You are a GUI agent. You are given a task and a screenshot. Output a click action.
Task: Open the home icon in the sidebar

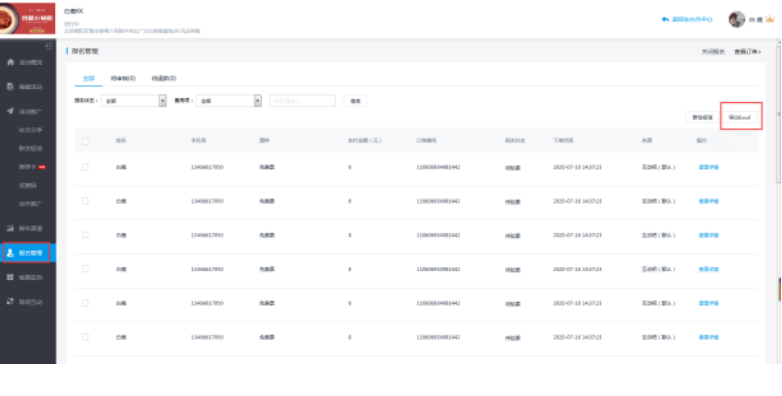point(10,62)
